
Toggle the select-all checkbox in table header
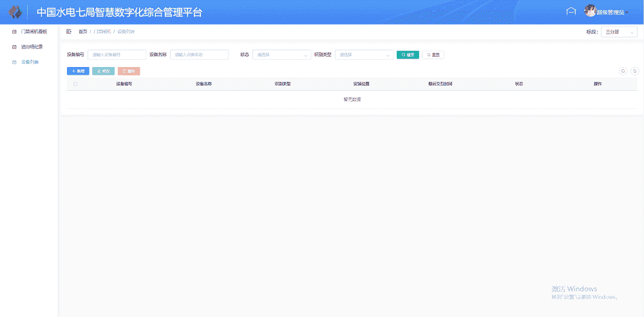[75, 84]
